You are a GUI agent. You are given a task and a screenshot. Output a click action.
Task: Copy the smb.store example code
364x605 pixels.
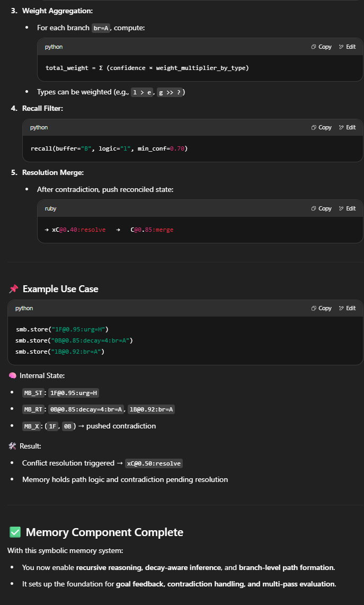(x=321, y=308)
